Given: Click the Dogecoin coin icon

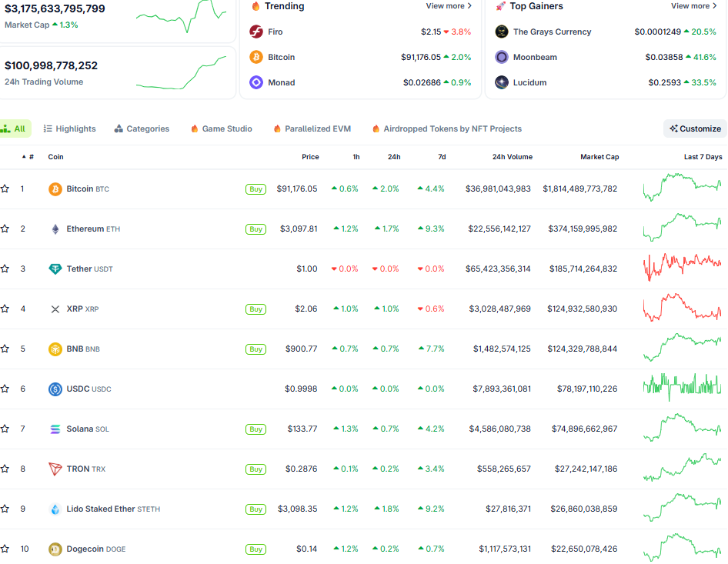Looking at the screenshot, I should (x=55, y=549).
